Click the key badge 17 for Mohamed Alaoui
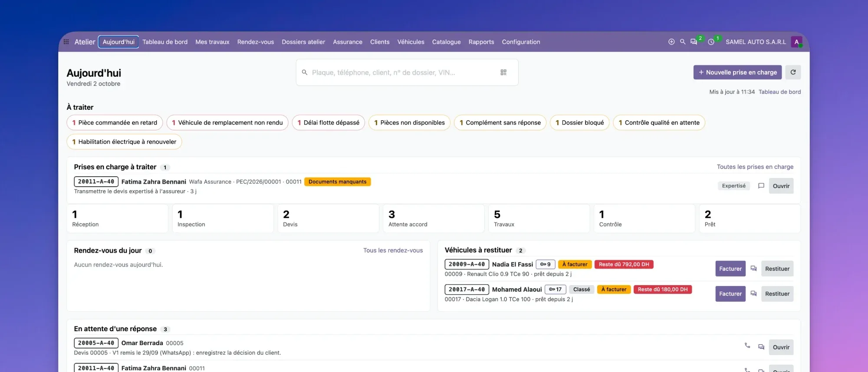 [556, 290]
